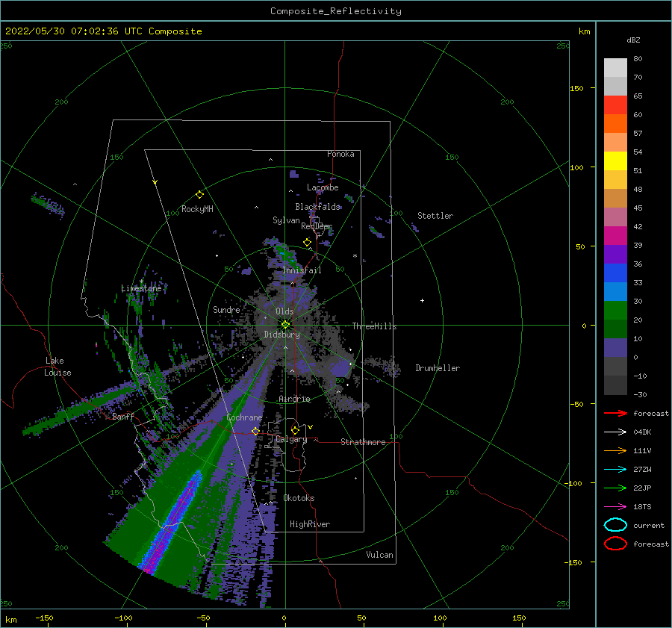
Task: Click the white 04DK arrow legend icon
Action: pos(615,432)
